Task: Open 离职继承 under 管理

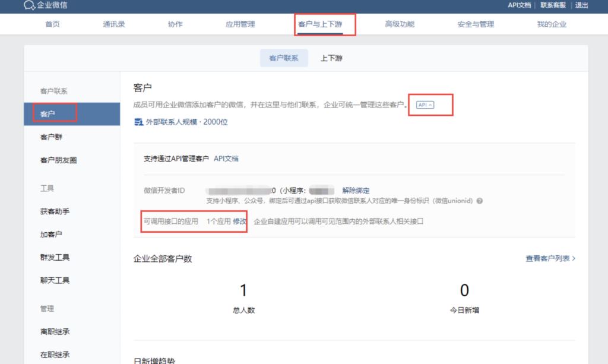Action: [x=54, y=331]
